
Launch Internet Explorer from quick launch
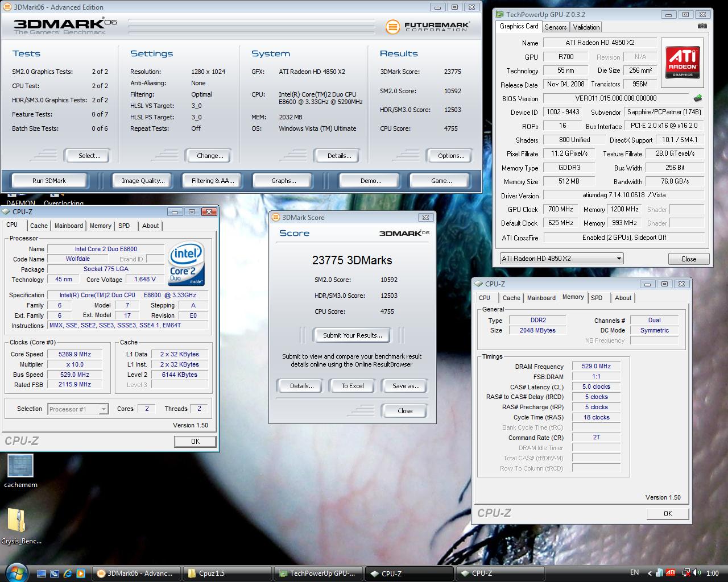pos(68,573)
